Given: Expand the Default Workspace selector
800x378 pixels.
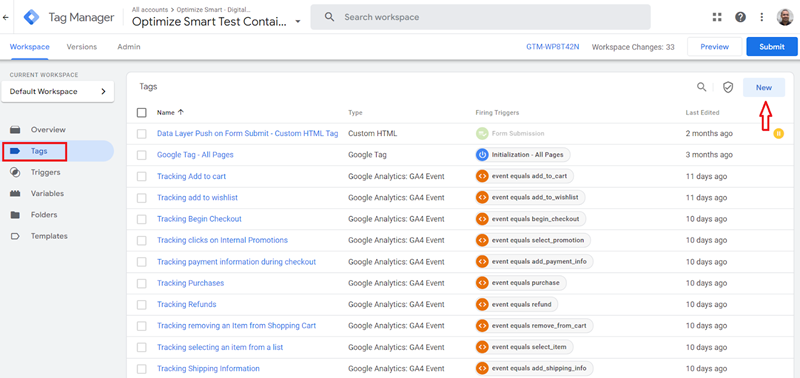Looking at the screenshot, I should 57,92.
